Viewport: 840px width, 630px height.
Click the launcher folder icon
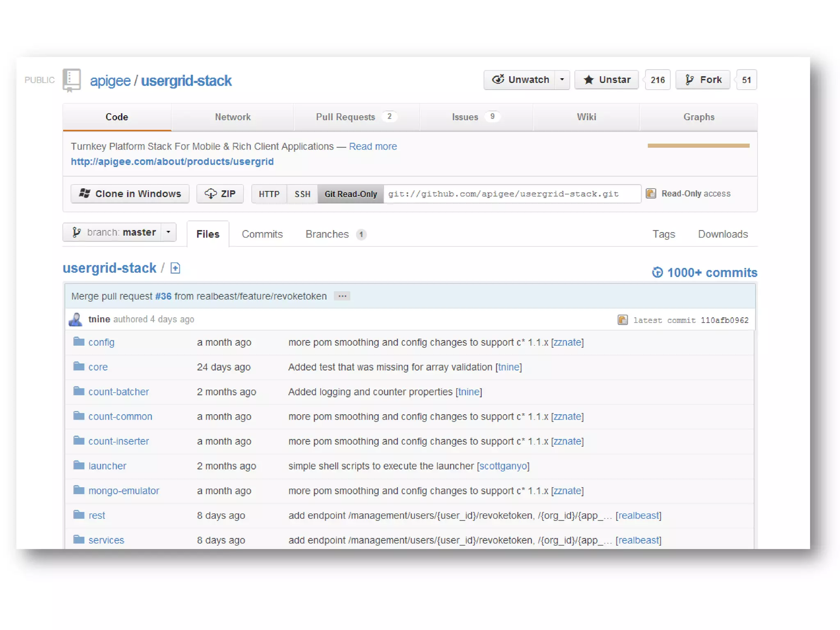tap(79, 465)
